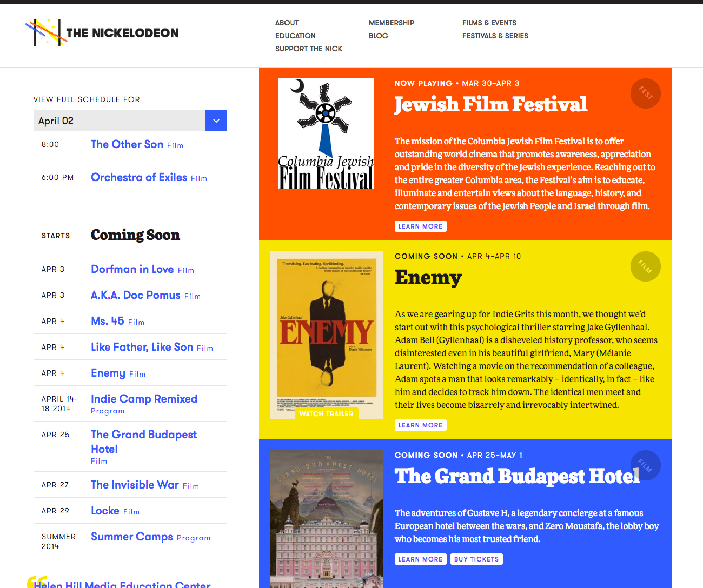The height and width of the screenshot is (588, 703).
Task: Click the '6:00 PM' showtime text
Action: point(58,177)
